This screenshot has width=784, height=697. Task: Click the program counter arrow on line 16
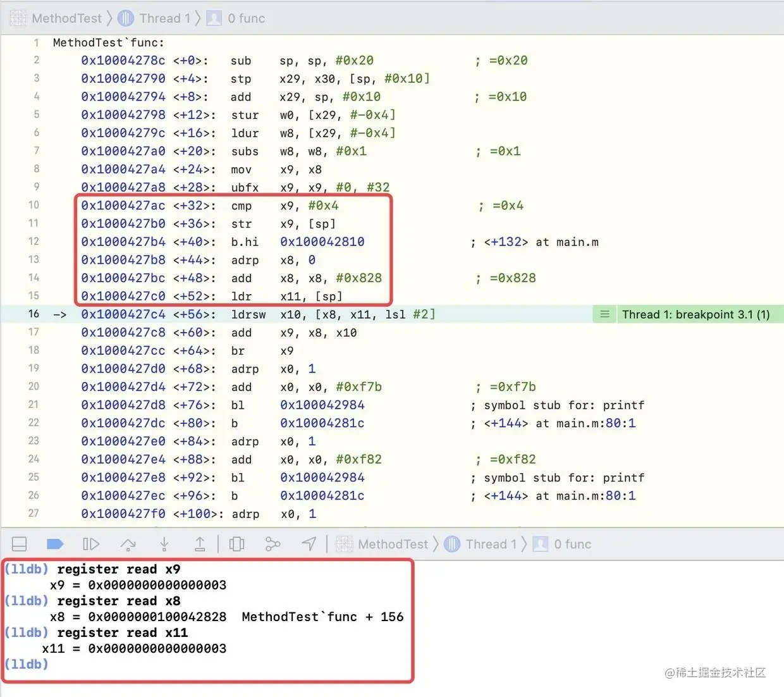tap(60, 314)
